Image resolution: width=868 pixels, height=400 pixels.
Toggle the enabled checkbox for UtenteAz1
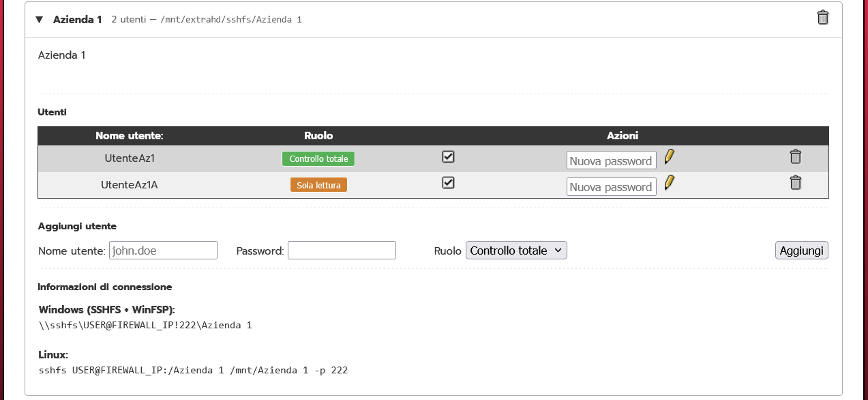pos(448,156)
